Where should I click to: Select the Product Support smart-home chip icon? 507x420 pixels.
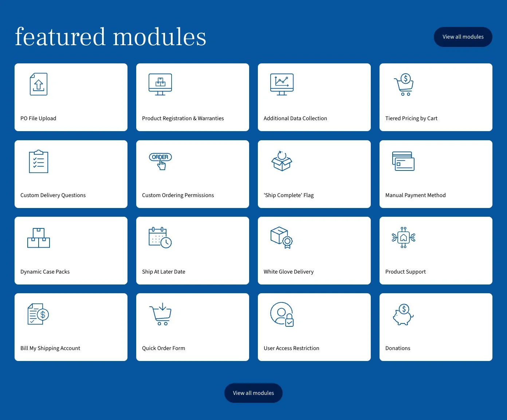(x=403, y=238)
